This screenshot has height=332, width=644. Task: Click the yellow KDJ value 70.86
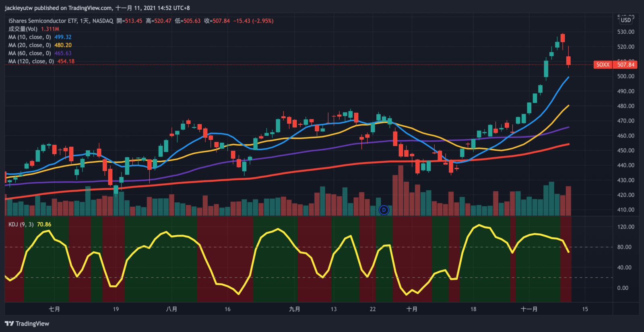point(44,224)
